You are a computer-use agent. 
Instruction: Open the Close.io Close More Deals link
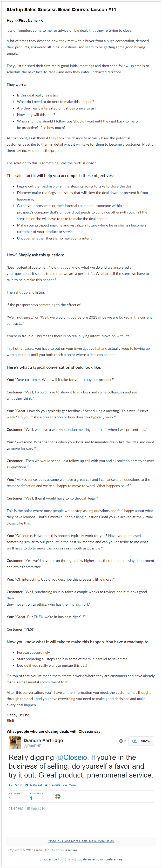pos(81,841)
